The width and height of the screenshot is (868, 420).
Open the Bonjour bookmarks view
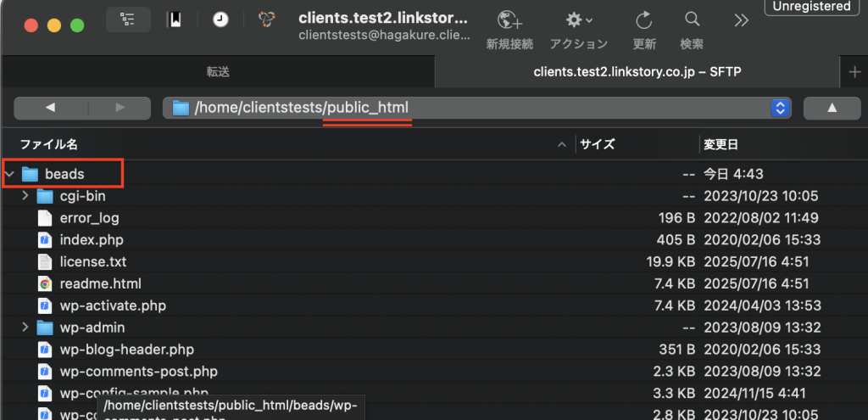[266, 20]
